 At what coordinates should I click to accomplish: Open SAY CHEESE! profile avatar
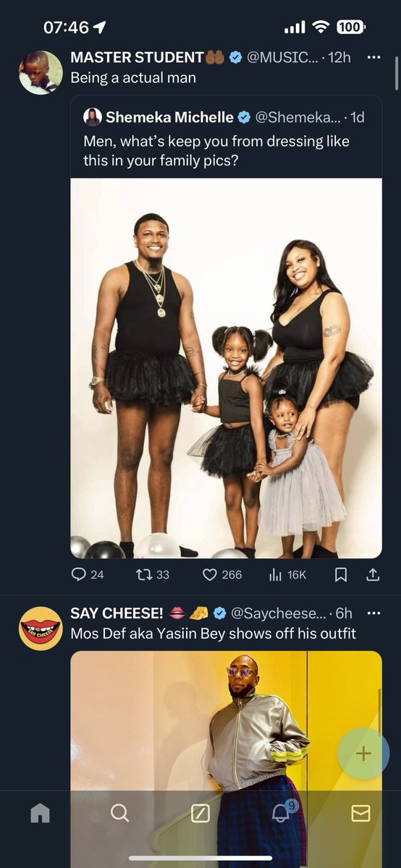(41, 629)
